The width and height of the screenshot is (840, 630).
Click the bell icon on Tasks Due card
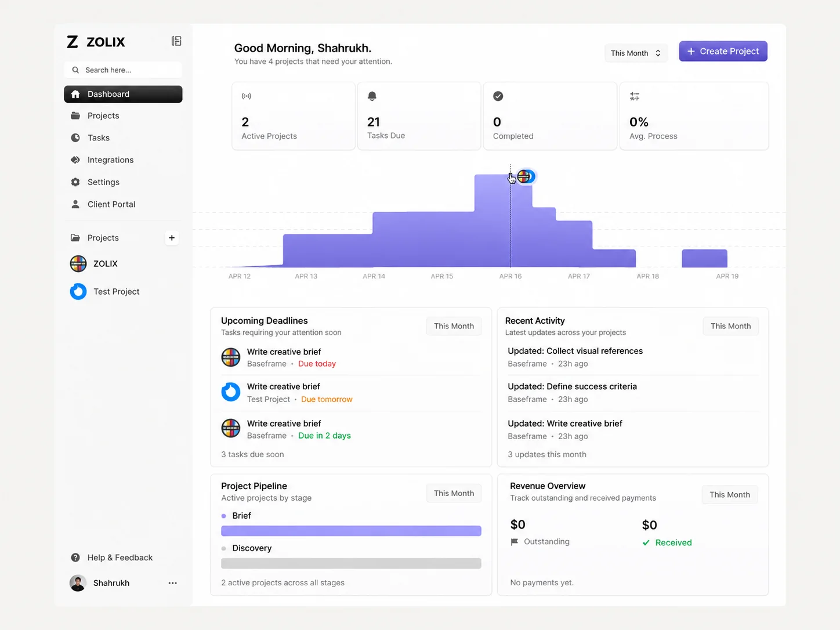372,96
